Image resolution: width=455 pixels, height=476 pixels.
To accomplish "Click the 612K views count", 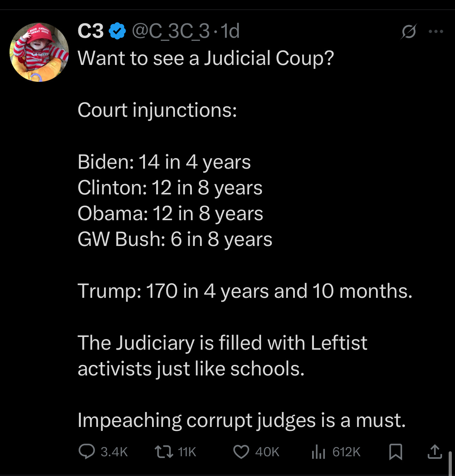I will pyautogui.click(x=346, y=452).
